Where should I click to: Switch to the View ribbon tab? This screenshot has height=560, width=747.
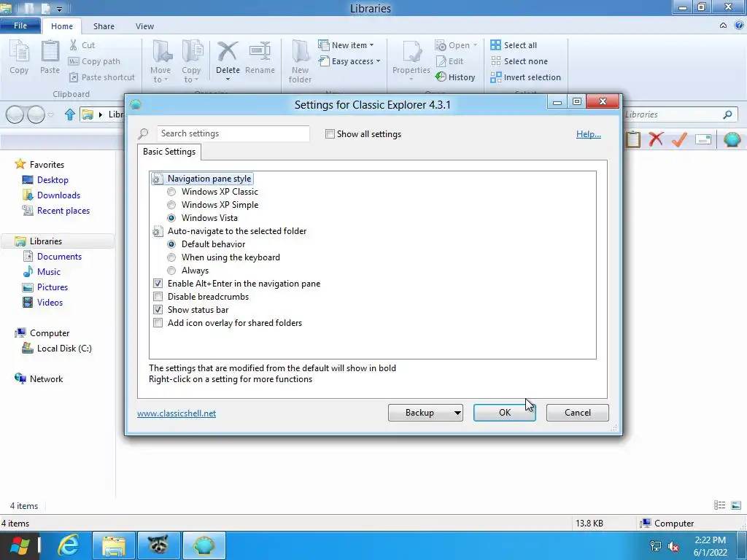tap(144, 26)
